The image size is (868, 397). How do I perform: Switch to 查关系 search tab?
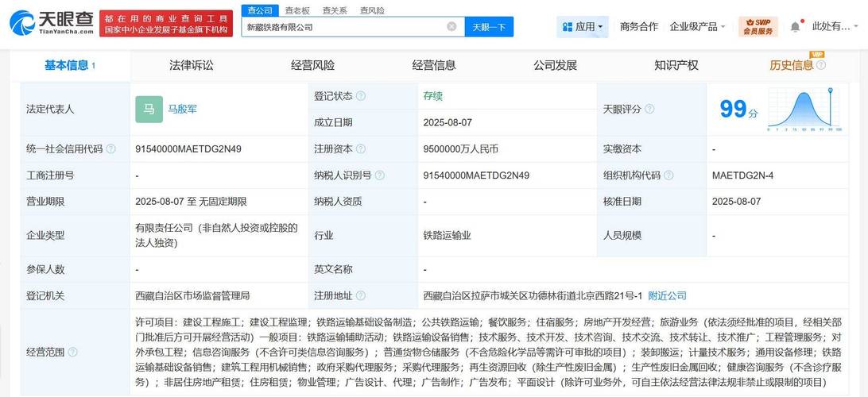click(x=335, y=10)
